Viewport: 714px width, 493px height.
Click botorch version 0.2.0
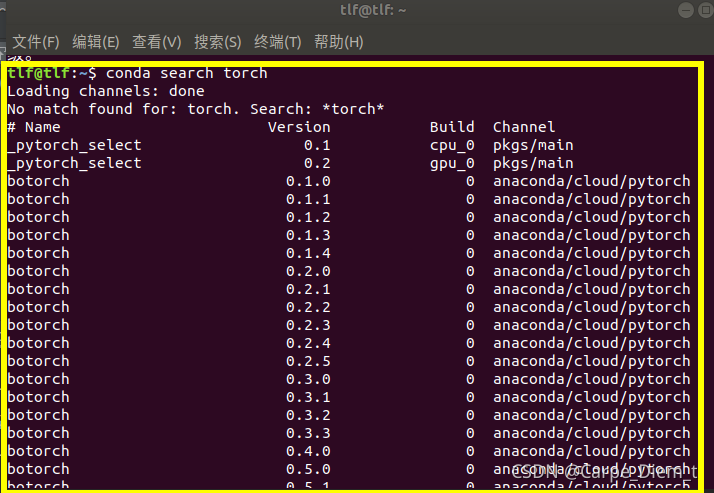coord(308,271)
